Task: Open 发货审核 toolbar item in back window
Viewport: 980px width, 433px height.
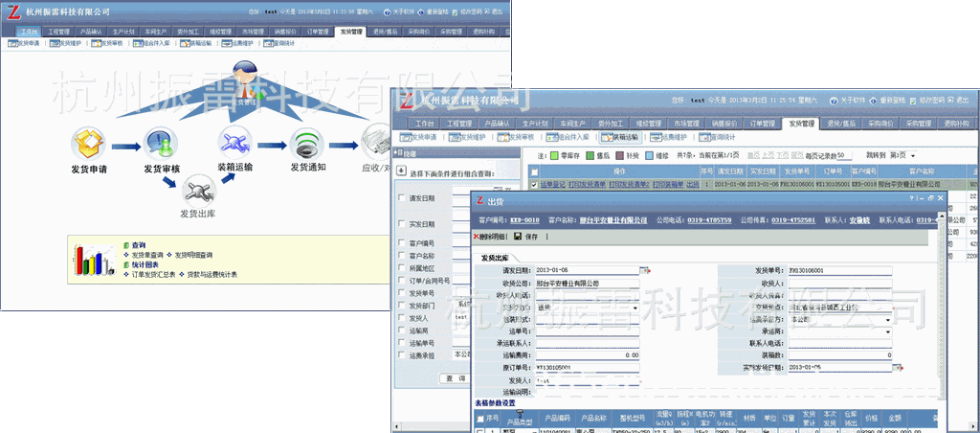Action: (107, 44)
